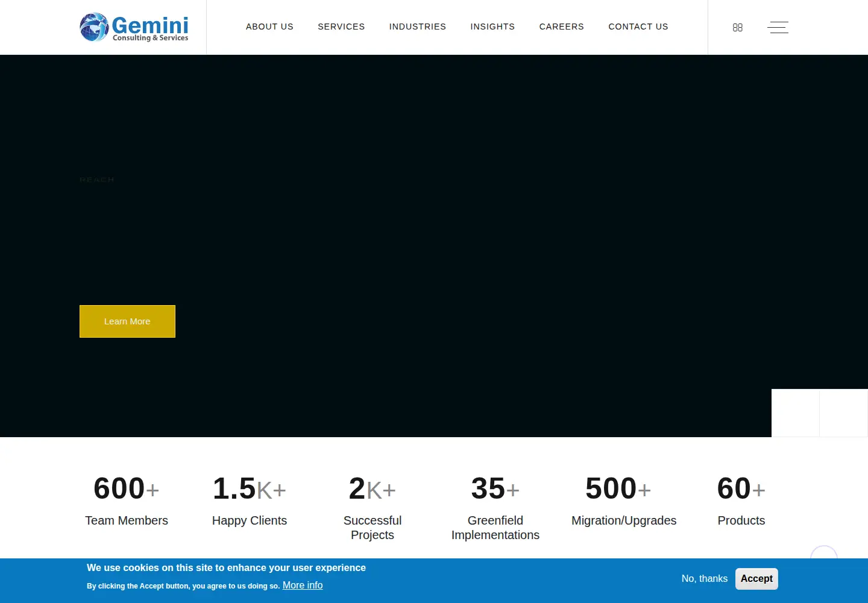Click the 600+ Team Members statistic
868x603 pixels.
tap(127, 500)
